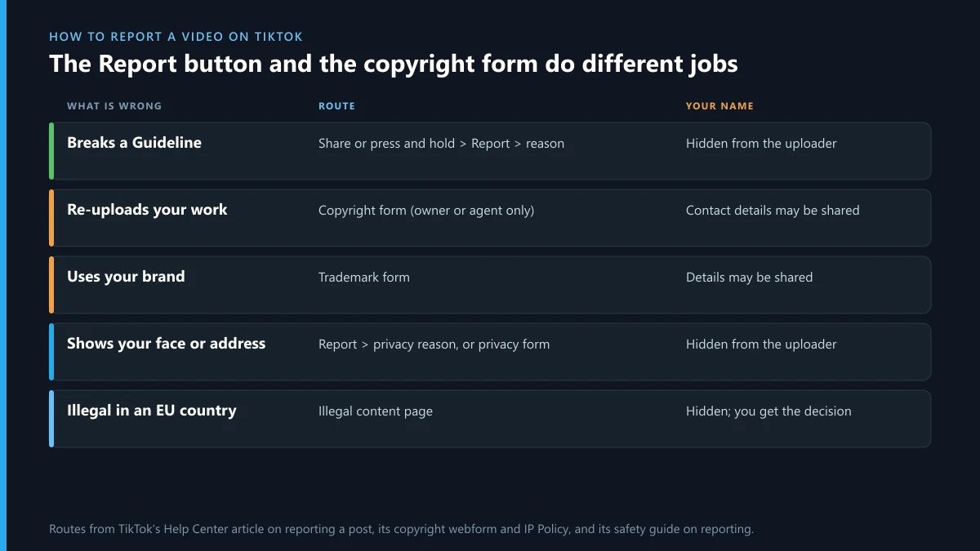Viewport: 980px width, 551px height.
Task: Select the 'Illegal in an EU country' label
Action: click(x=151, y=410)
